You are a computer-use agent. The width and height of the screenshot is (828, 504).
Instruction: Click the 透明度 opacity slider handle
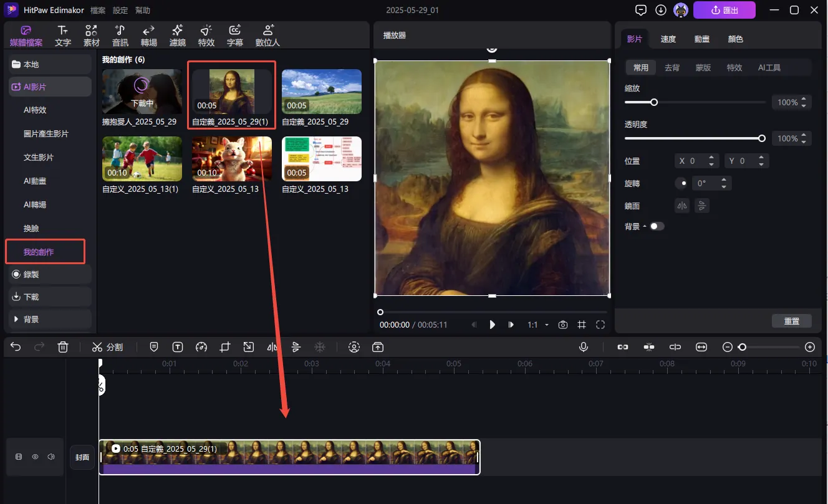762,138
